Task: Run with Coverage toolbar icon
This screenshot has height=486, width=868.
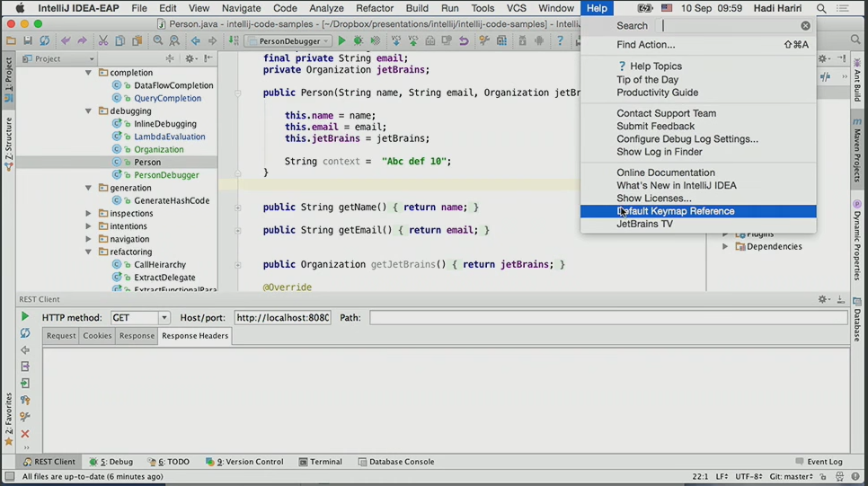Action: click(376, 41)
